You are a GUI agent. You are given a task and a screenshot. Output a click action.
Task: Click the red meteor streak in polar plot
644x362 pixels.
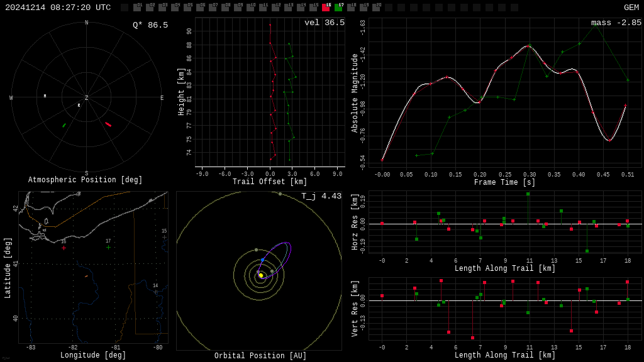(x=108, y=124)
